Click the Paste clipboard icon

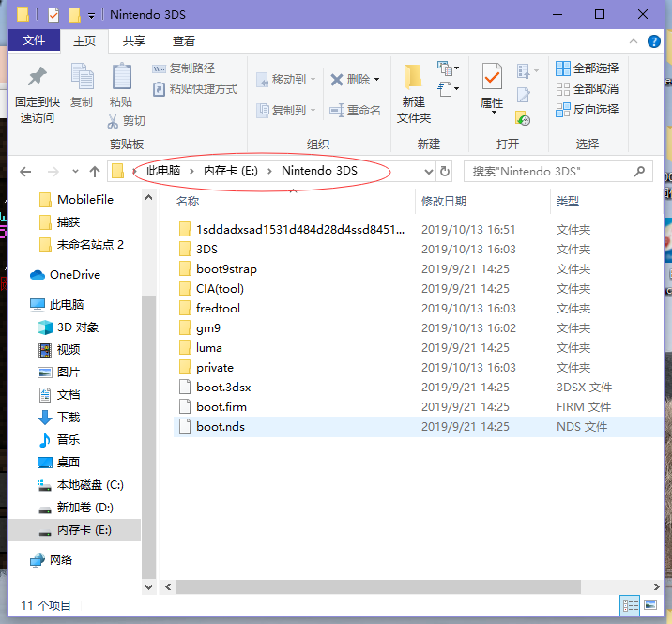point(121,76)
